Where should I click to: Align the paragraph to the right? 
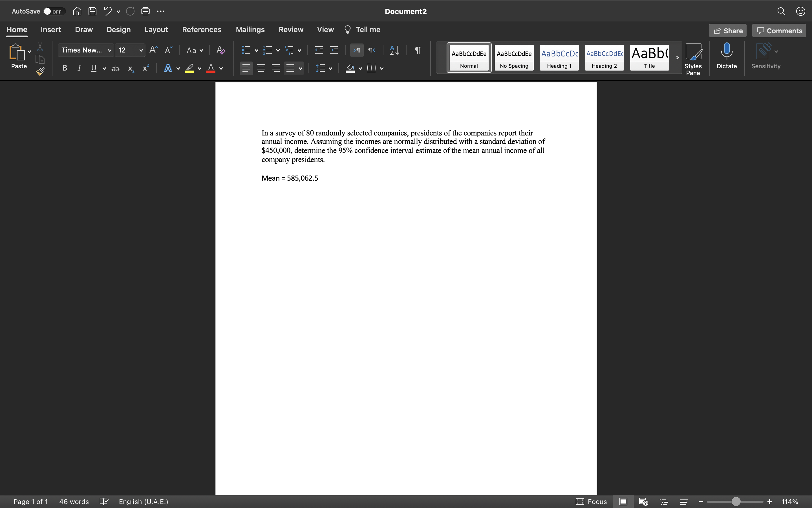pyautogui.click(x=276, y=68)
